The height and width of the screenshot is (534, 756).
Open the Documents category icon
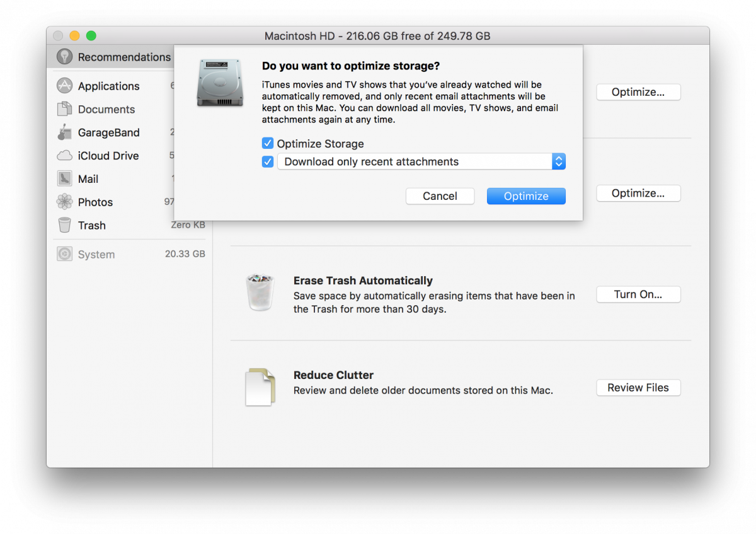coord(66,109)
